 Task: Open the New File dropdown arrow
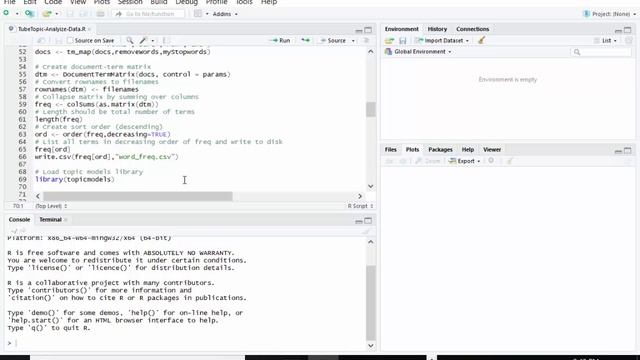click(x=17, y=14)
